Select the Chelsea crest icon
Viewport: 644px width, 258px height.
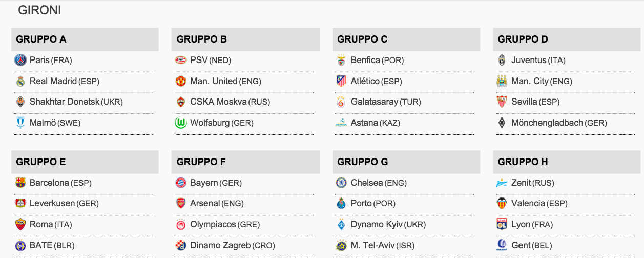coord(342,183)
